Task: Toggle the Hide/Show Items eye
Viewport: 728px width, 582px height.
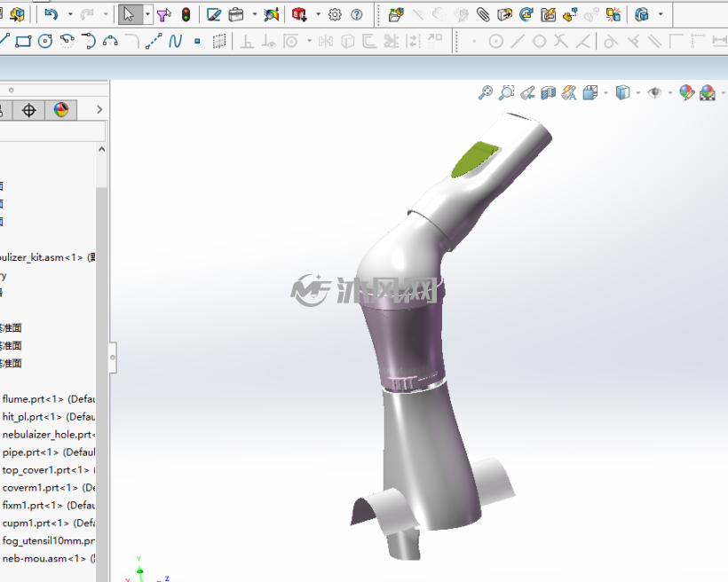Action: 654,93
